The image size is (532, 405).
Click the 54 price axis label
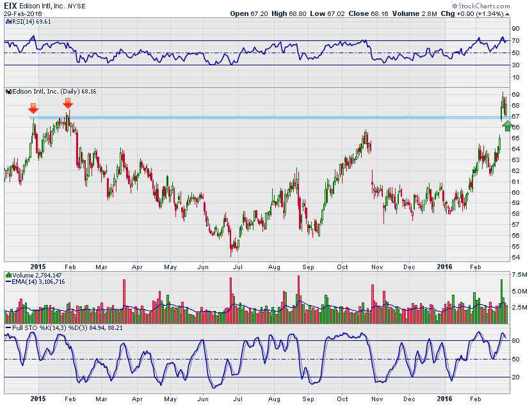[x=516, y=258]
